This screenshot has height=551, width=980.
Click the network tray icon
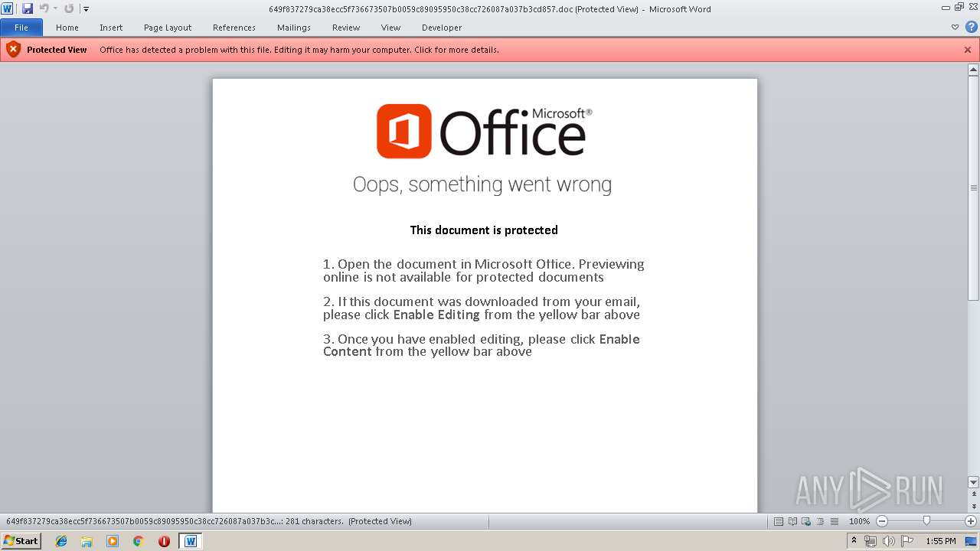(871, 541)
